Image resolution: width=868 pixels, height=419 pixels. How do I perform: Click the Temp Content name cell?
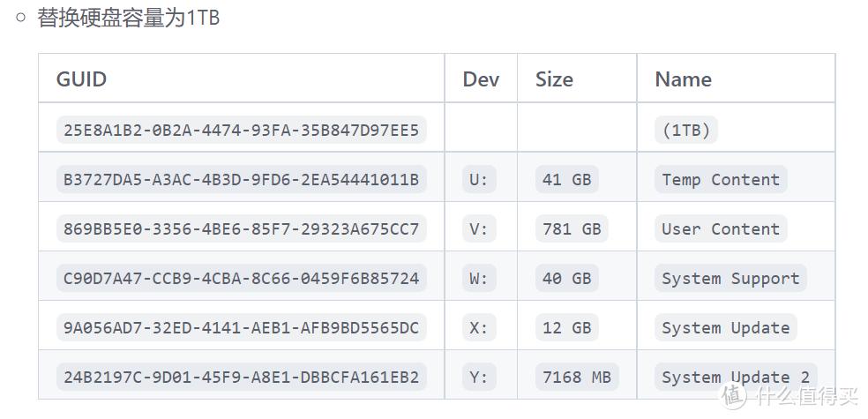[721, 180]
